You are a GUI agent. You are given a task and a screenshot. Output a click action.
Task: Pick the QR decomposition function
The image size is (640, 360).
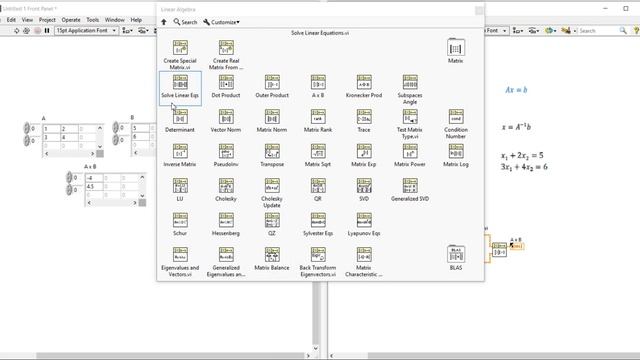pyautogui.click(x=318, y=186)
